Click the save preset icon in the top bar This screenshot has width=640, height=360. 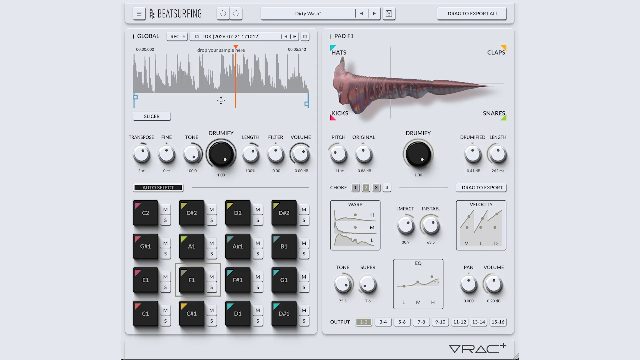(389, 13)
